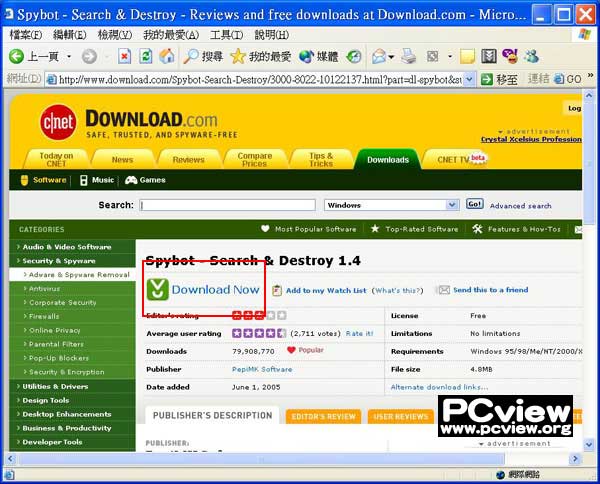
Task: Open the 檔案(F) menu
Action: click(x=26, y=35)
